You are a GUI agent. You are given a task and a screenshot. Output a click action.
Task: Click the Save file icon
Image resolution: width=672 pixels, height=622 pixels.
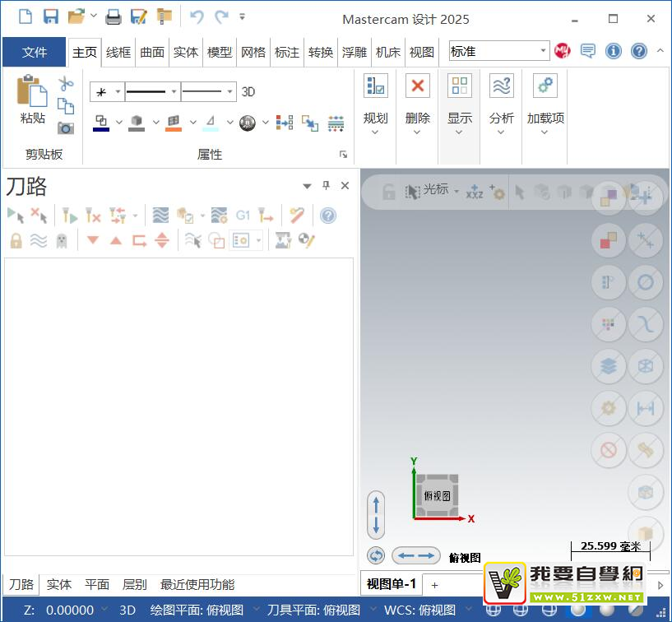click(51, 16)
